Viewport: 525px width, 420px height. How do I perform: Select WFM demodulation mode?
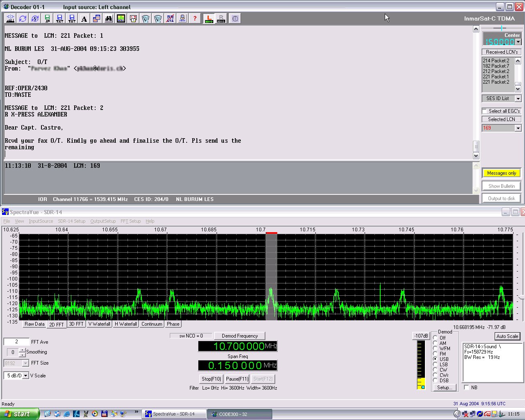435,349
